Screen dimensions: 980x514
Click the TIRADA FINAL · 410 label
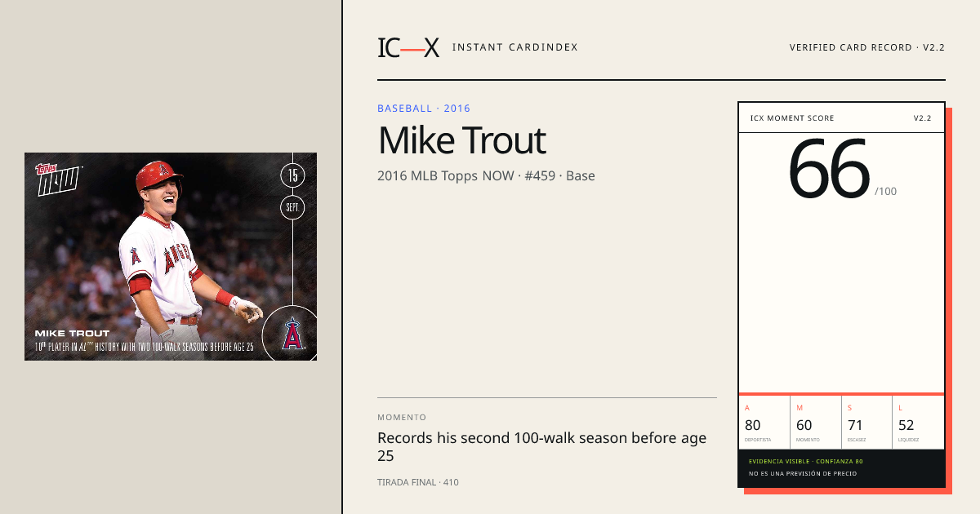point(418,482)
